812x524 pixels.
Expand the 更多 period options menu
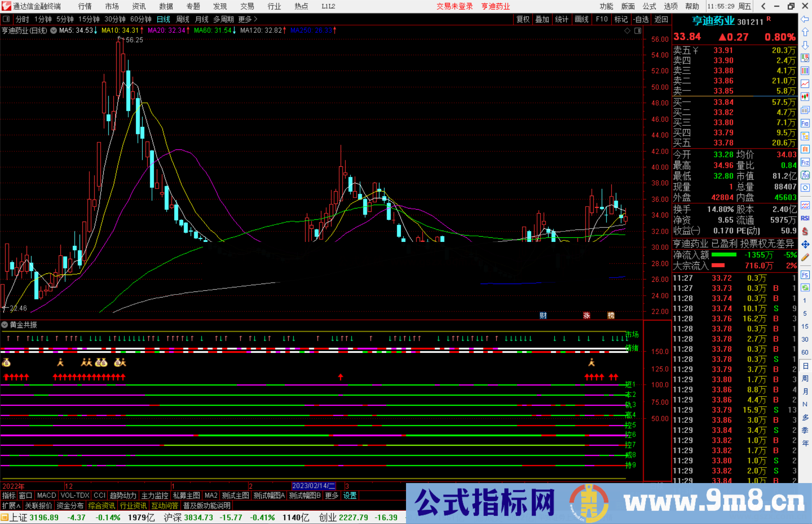[x=244, y=19]
